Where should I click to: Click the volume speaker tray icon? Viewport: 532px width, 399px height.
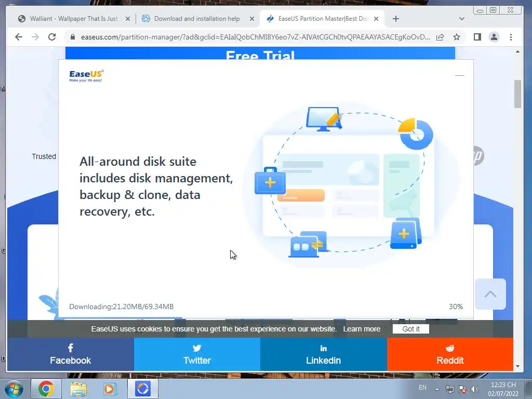click(475, 389)
